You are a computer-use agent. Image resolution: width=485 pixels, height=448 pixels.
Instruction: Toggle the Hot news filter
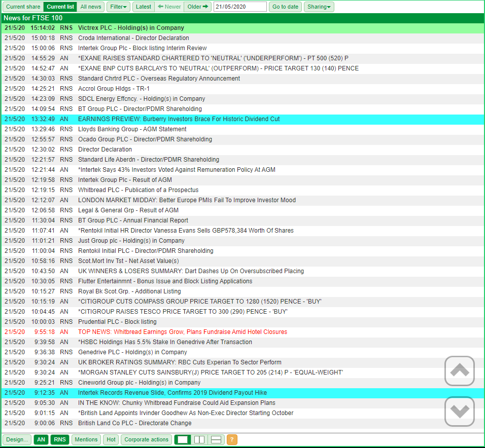(111, 439)
